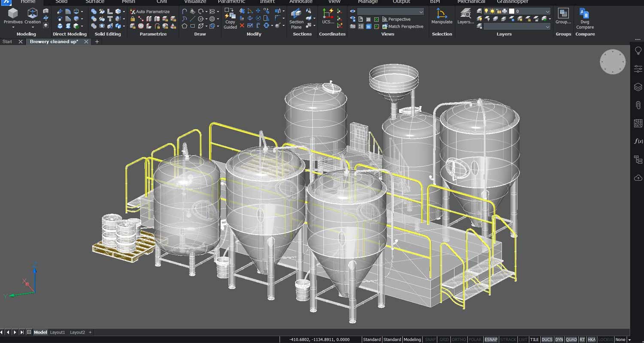Click the white layer color swatch
Image resolution: width=644 pixels, height=343 pixels.
[x=511, y=12]
